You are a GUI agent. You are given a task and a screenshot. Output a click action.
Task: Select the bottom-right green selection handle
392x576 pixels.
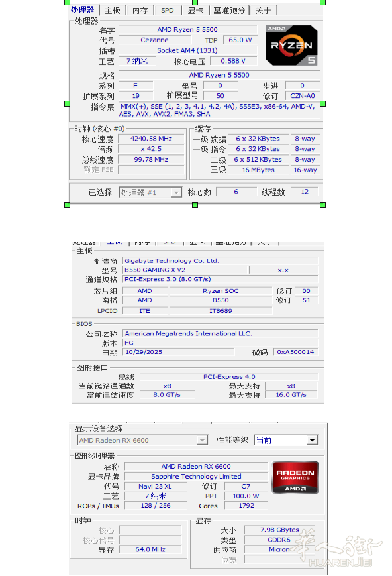pos(322,205)
